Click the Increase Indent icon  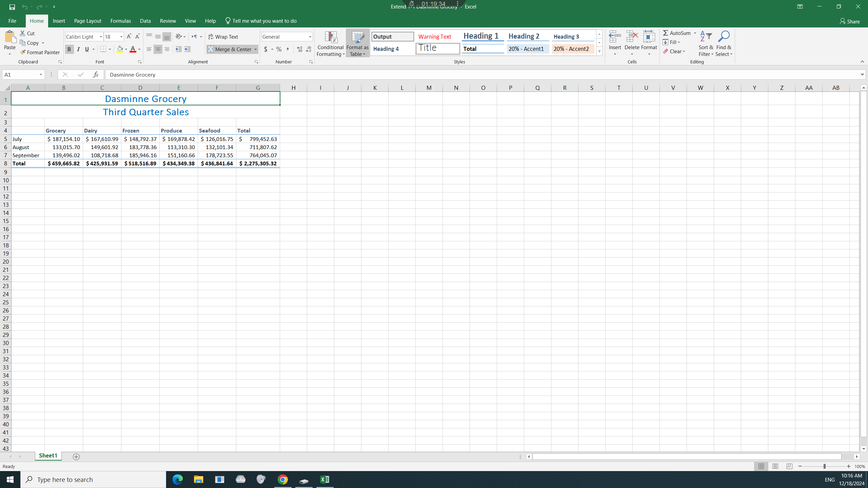coord(188,49)
